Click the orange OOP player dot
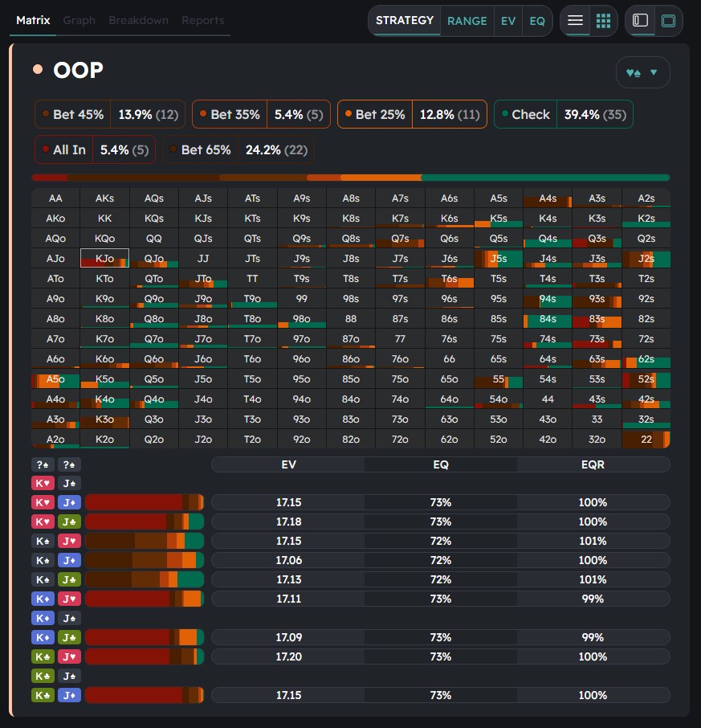 point(38,70)
